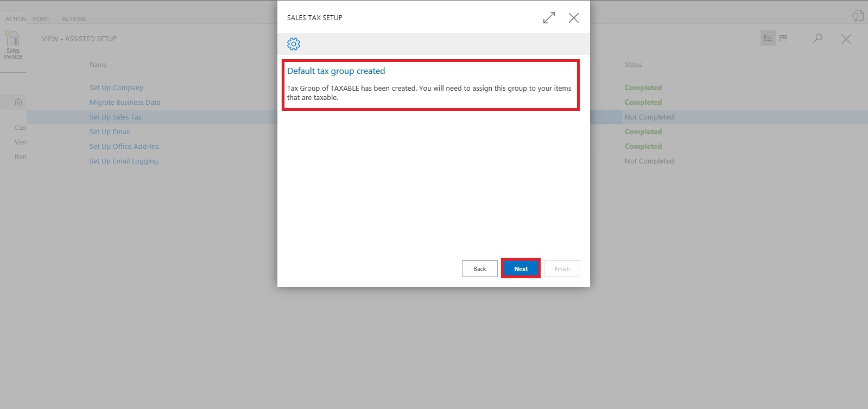Switch to list view layout icon
Image resolution: width=868 pixels, height=409 pixels.
point(768,39)
